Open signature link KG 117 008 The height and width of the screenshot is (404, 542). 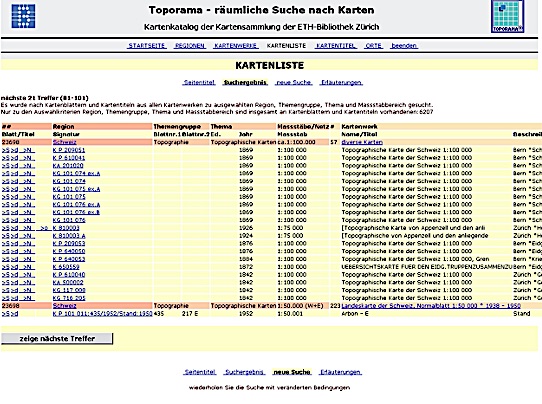pos(69,290)
